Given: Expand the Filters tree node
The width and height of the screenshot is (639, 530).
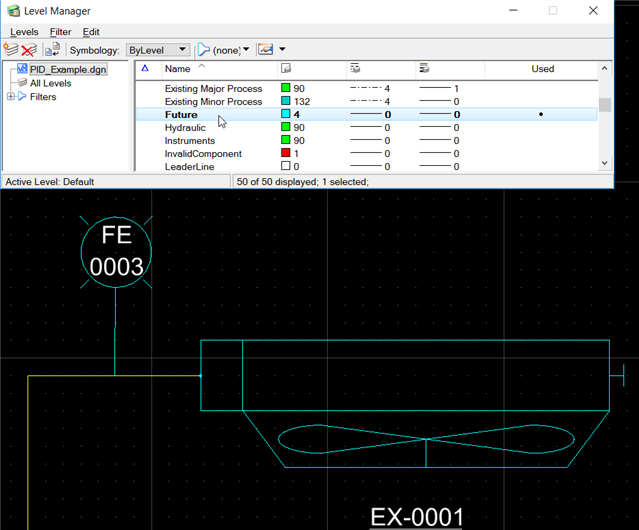Looking at the screenshot, I should point(11,97).
